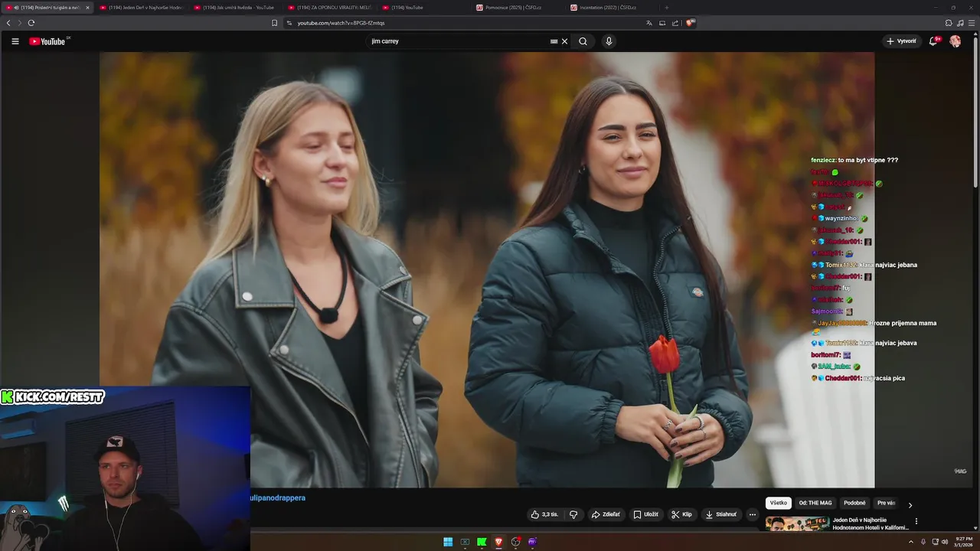Select Od: THE MAG filter chip

[815, 503]
